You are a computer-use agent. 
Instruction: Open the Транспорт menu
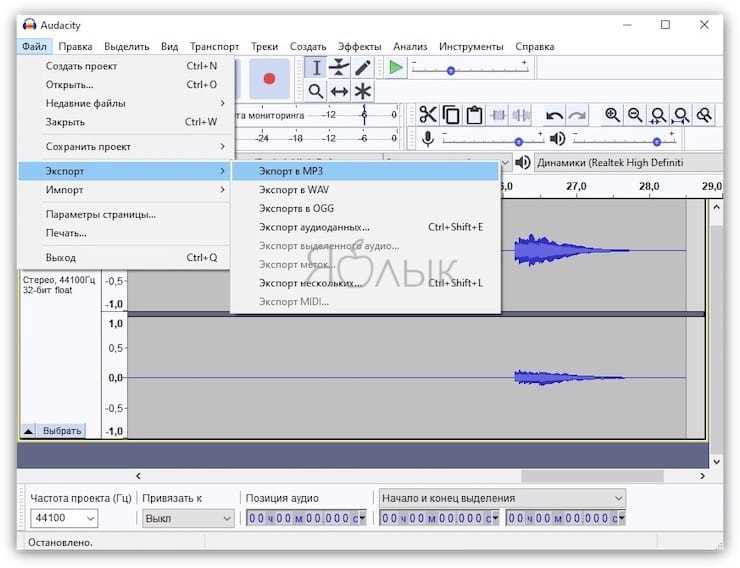tap(214, 47)
